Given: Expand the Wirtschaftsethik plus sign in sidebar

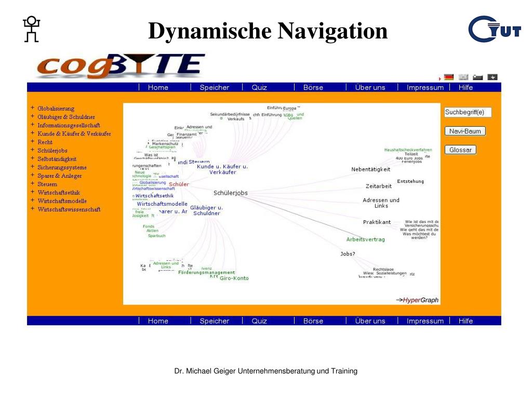Looking at the screenshot, I should (x=33, y=192).
